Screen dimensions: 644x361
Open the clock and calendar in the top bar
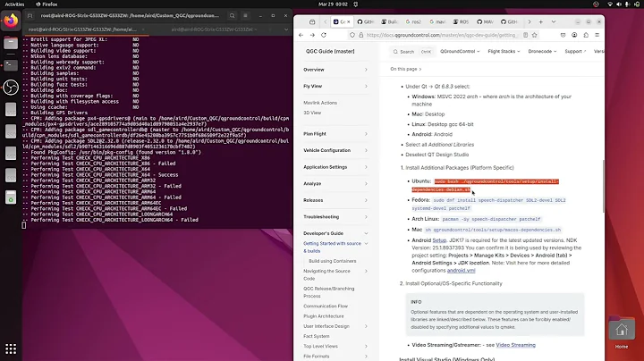point(333,4)
